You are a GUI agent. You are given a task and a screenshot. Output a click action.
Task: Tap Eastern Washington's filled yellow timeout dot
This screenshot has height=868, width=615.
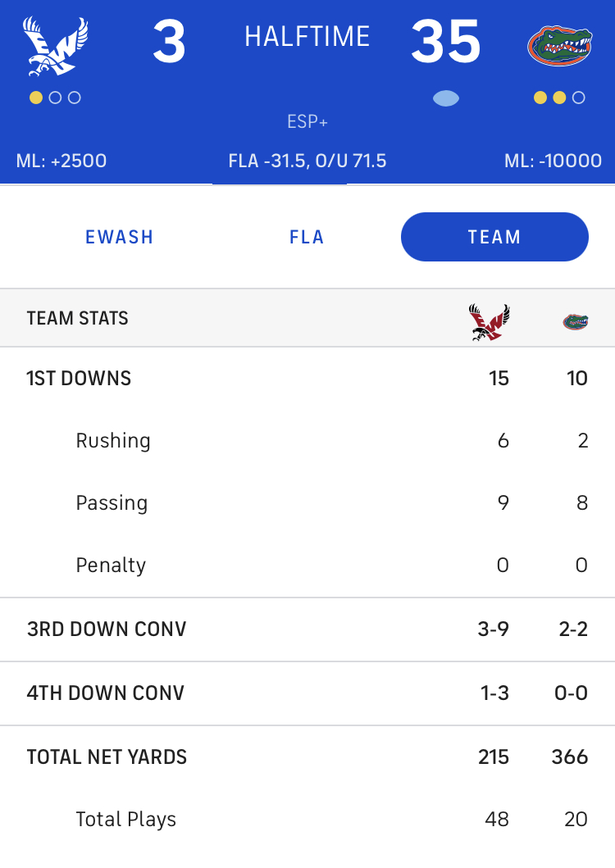(36, 98)
